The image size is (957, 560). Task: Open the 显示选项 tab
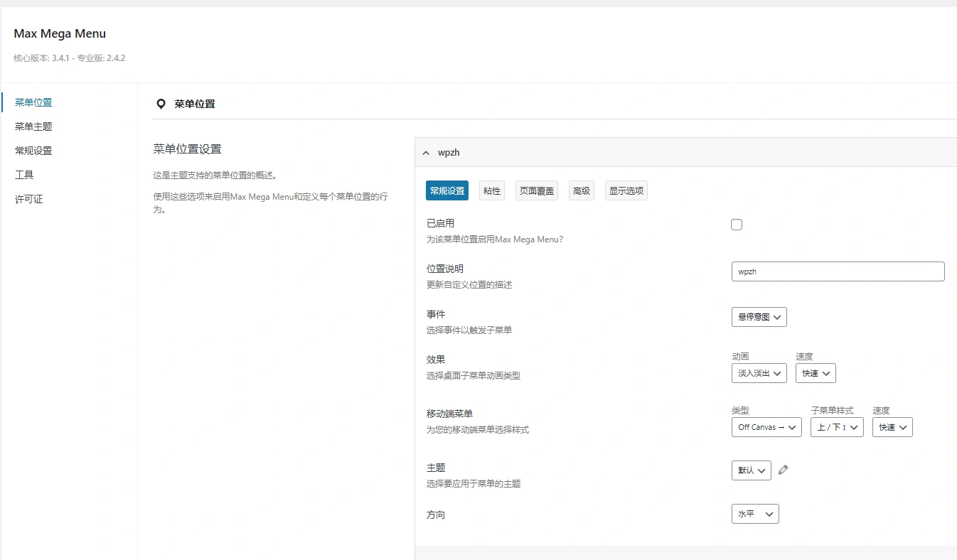coord(626,190)
